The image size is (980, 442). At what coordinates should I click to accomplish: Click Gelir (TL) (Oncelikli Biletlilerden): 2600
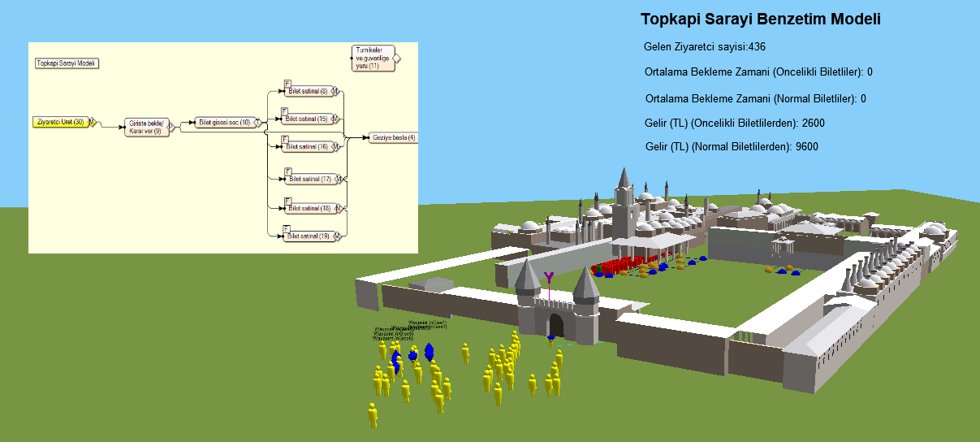(735, 123)
